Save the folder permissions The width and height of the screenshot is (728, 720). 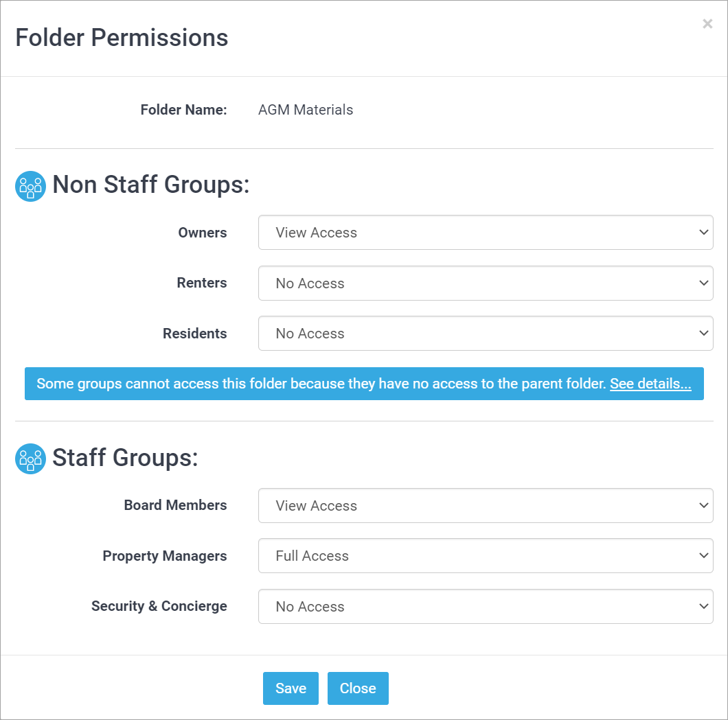point(291,688)
